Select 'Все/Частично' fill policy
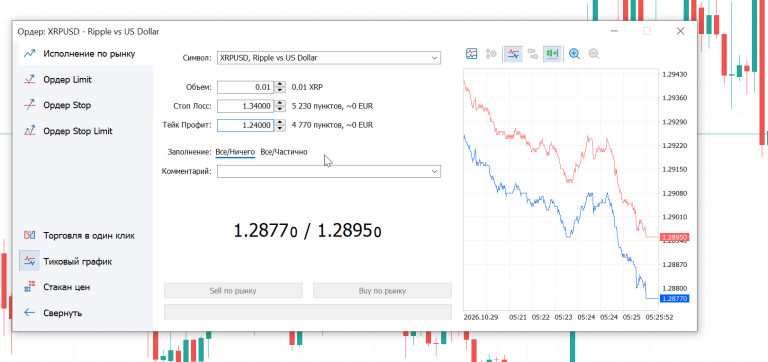Screen dimensions: 768x362 coord(284,152)
